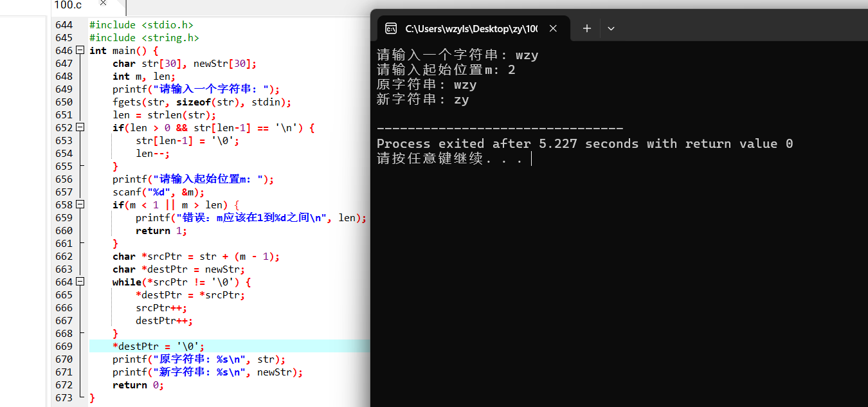Click terminal output 新字符串: zy
The width and height of the screenshot is (868, 407).
(423, 99)
